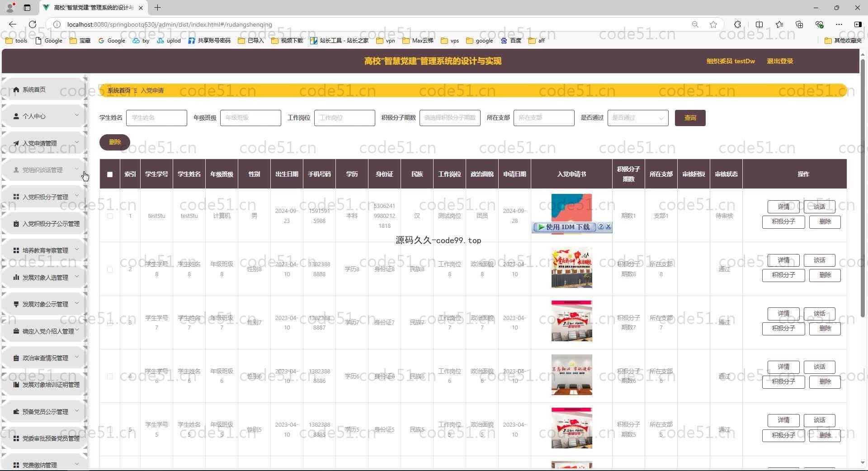Click the 所在支部 search input
Viewport: 868px width, 471px height.
pos(544,118)
